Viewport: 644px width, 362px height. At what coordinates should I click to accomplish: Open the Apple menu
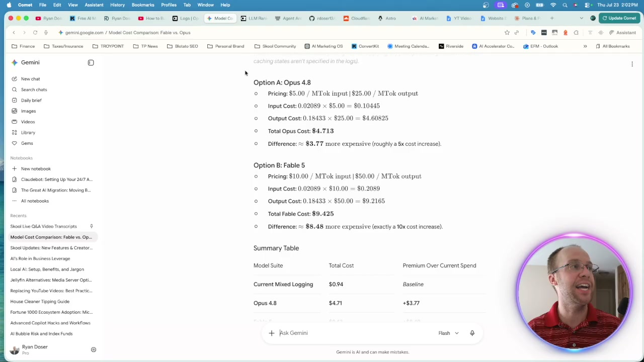point(9,5)
